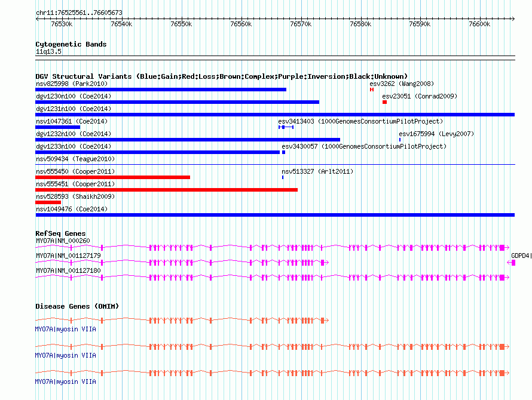532x400 pixels.
Task: Select the third OMIM transcript final exon
Action: 502,373
